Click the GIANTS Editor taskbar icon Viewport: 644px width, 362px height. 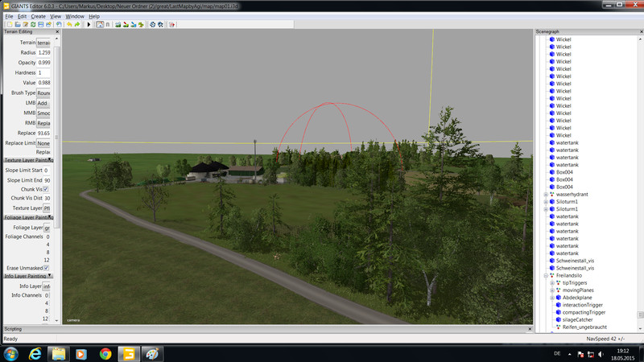pos(128,353)
